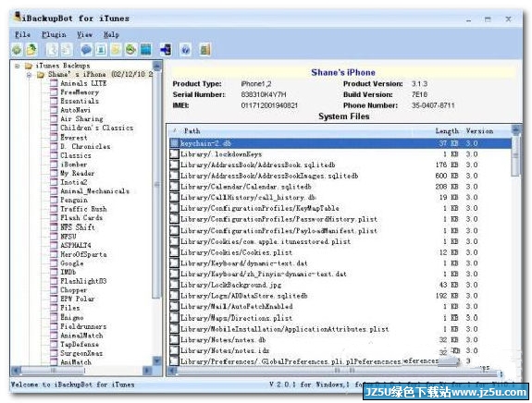This screenshot has width=532, height=403.
Task: Check the Cookies.plist row checkbox
Action: [x=174, y=252]
